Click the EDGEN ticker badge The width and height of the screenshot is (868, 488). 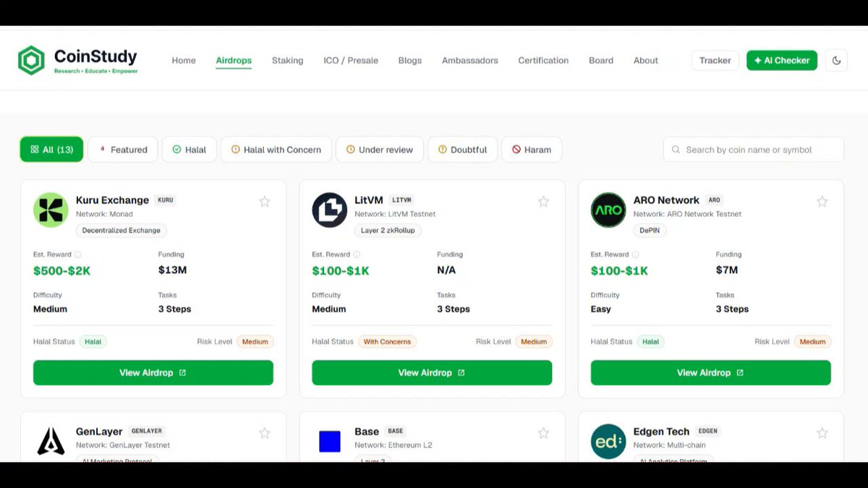tap(707, 432)
